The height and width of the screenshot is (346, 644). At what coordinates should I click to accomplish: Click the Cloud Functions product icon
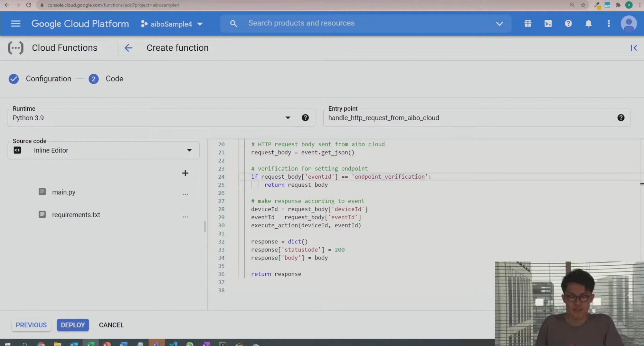[x=15, y=48]
